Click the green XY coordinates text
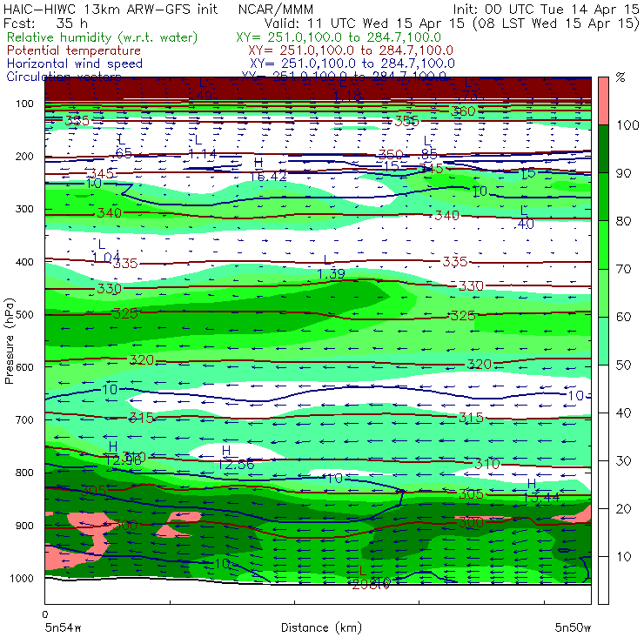Screen dimensions: 644x644 (x=339, y=37)
